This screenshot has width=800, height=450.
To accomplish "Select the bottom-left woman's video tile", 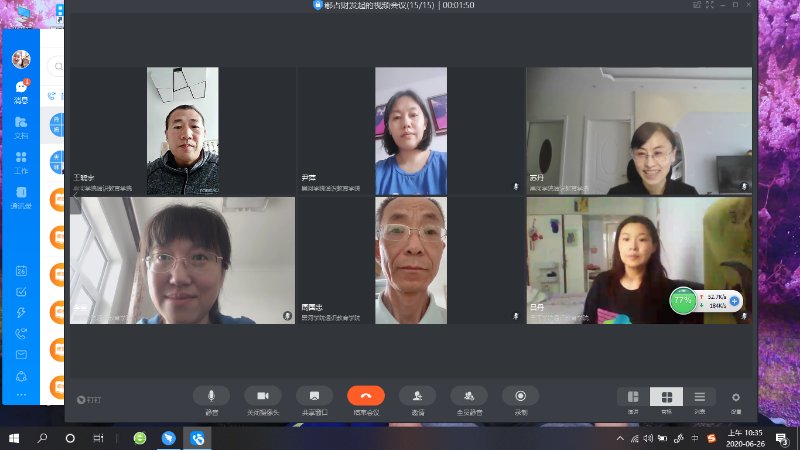I will (x=182, y=260).
